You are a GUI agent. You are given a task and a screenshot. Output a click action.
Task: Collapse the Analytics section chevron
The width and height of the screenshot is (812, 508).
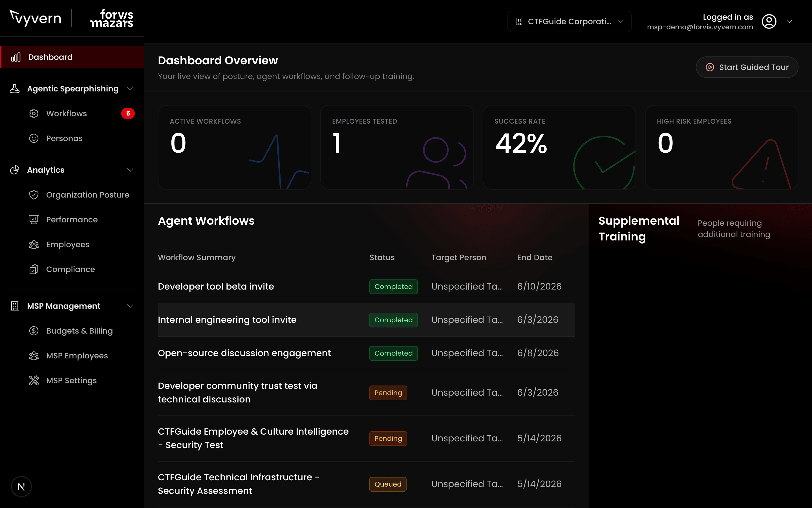coord(130,170)
